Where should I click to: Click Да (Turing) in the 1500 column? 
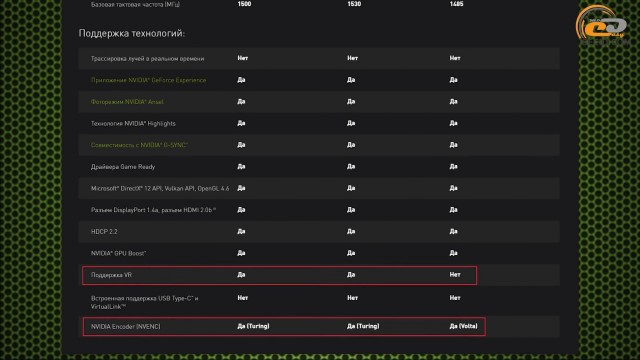[x=253, y=326]
